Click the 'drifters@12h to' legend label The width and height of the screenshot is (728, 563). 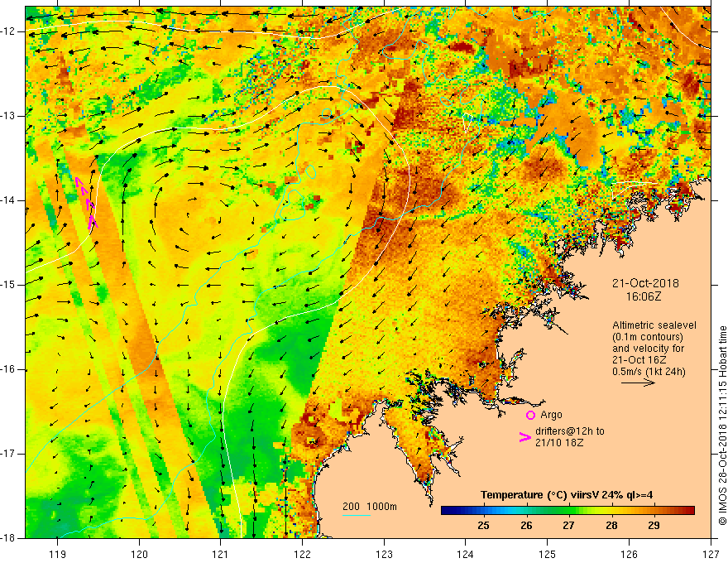[570, 431]
